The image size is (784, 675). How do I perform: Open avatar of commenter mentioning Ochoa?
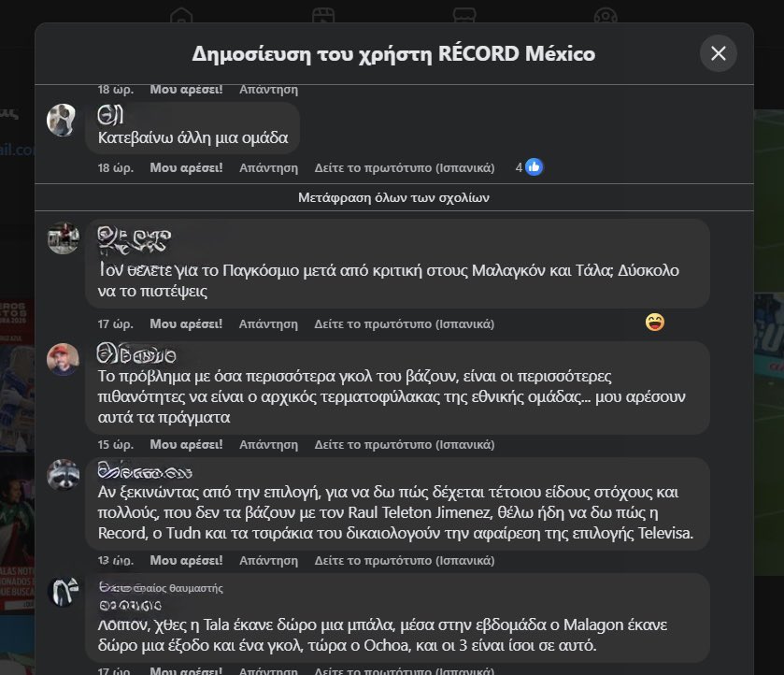63,593
